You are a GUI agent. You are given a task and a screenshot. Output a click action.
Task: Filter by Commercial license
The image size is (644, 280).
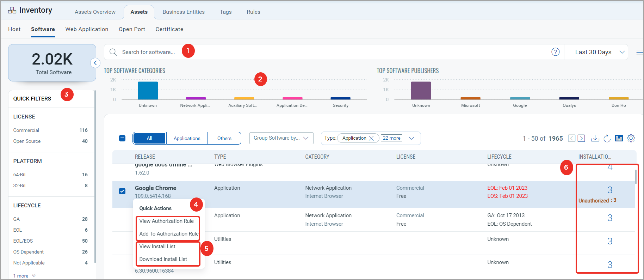[x=50, y=130]
